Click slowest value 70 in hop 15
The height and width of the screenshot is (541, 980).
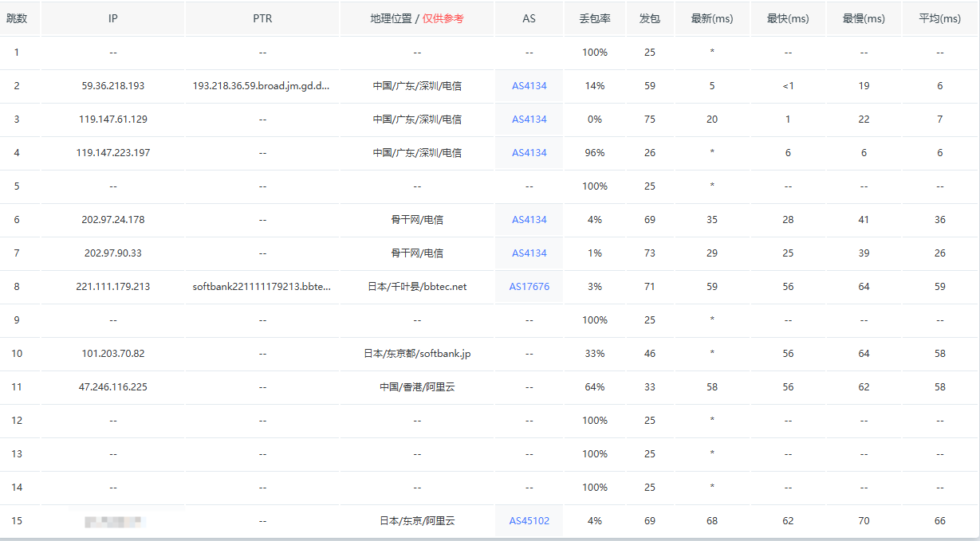[x=864, y=521]
